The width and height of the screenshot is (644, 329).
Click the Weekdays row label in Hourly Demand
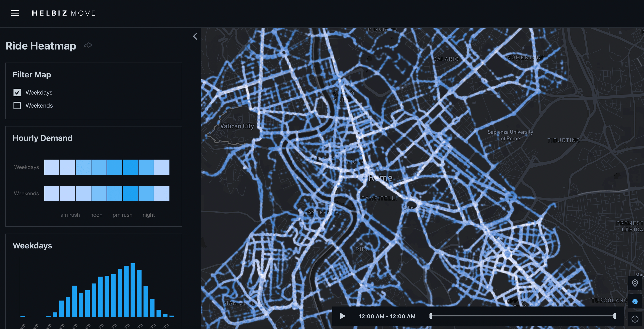coord(27,167)
